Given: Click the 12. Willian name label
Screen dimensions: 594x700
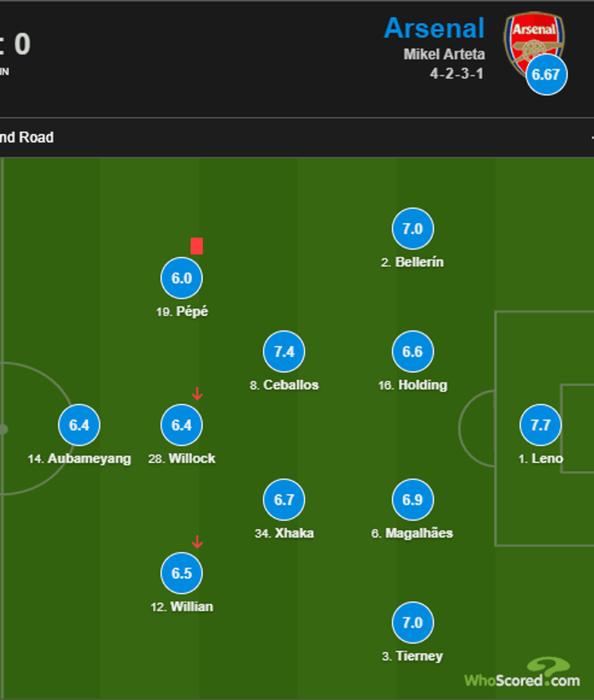Looking at the screenshot, I should (182, 607).
